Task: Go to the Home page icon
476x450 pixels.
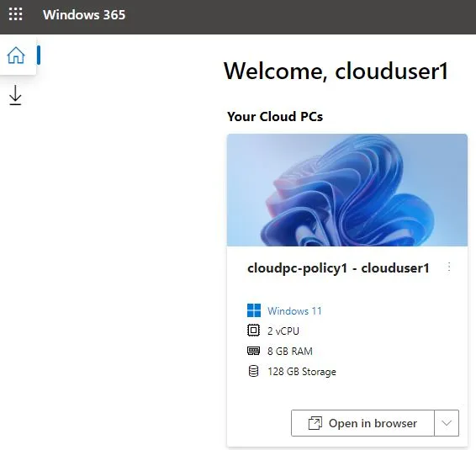Action: 16,56
